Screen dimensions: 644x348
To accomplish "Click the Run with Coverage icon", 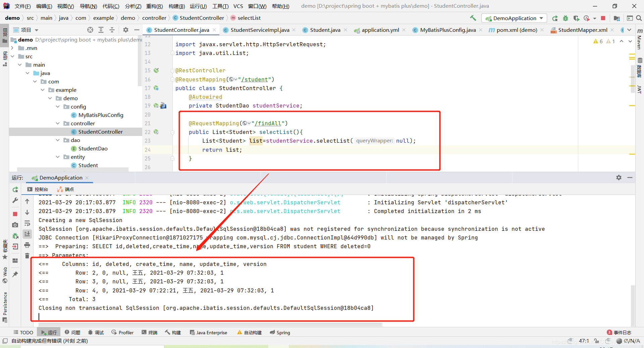I will tap(576, 18).
